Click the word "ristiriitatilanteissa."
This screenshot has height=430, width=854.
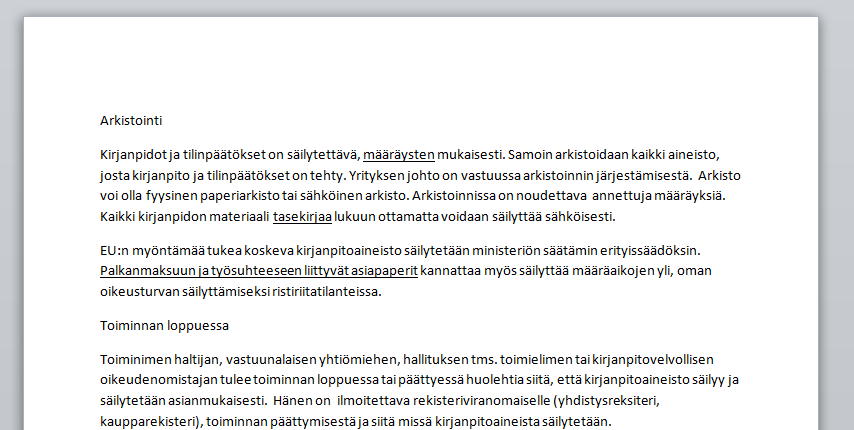pyautogui.click(x=327, y=292)
